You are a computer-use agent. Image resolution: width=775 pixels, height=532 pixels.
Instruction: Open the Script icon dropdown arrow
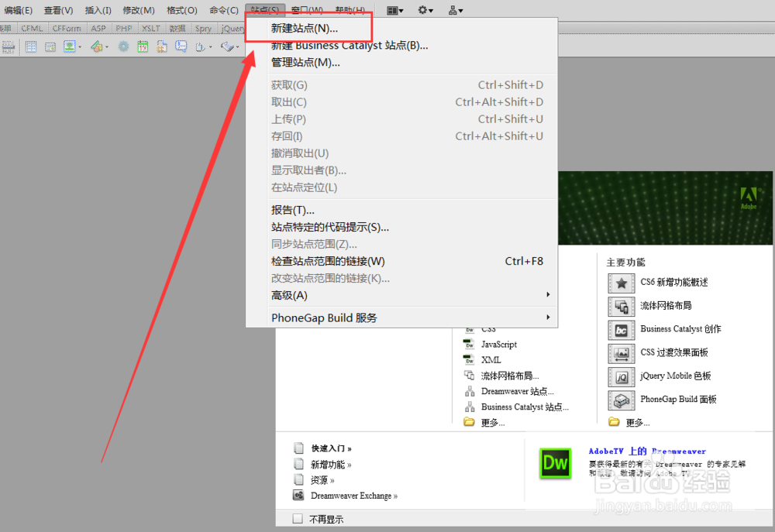click(237, 47)
